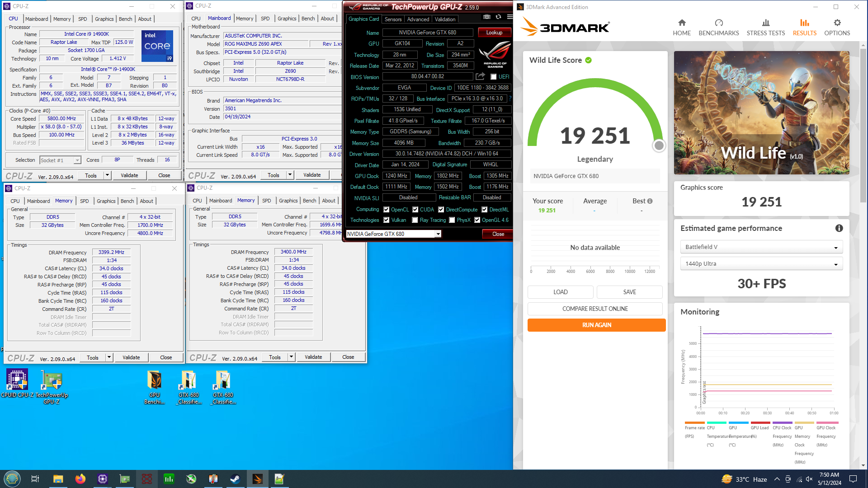Click the Estimated game performance info icon
The height and width of the screenshot is (488, 868).
click(839, 228)
